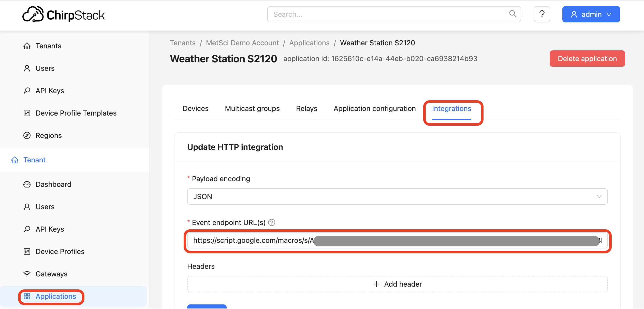Select the Regions compass icon
The height and width of the screenshot is (309, 644).
pyautogui.click(x=27, y=135)
